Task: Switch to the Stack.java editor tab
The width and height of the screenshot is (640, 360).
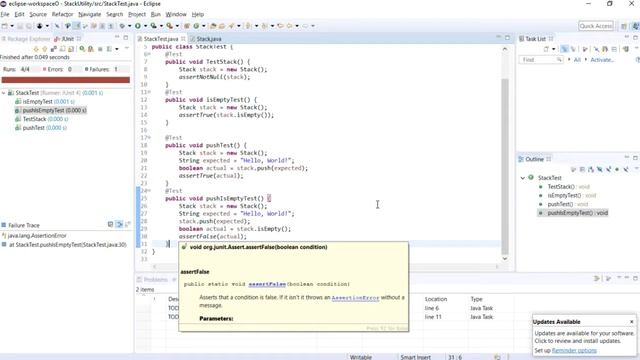Action: point(209,39)
